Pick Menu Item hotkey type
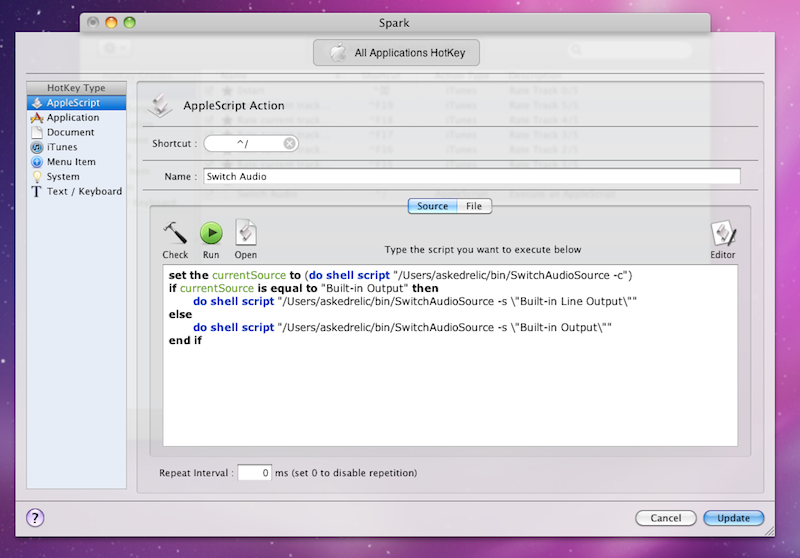Viewport: 800px width, 558px height. click(71, 162)
